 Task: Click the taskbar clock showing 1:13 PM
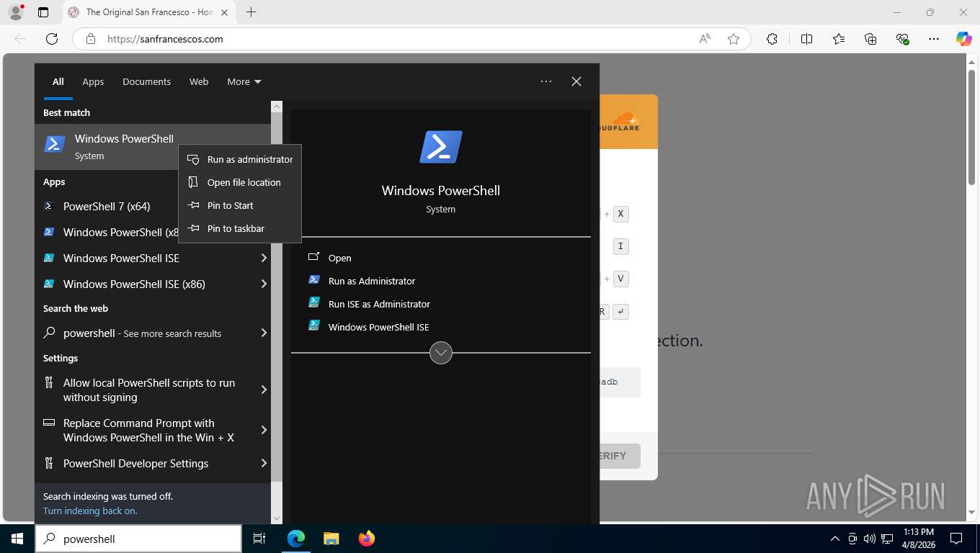[919, 539]
